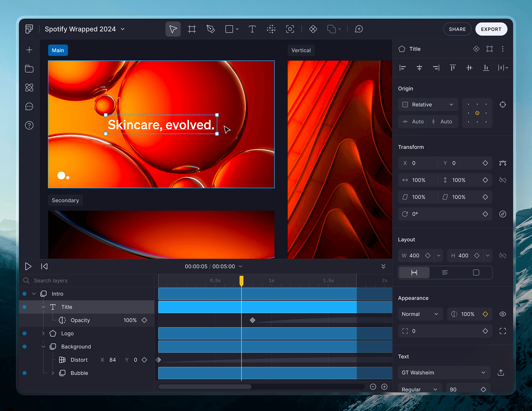Toggle the Intro layer blue dot

pyautogui.click(x=25, y=294)
